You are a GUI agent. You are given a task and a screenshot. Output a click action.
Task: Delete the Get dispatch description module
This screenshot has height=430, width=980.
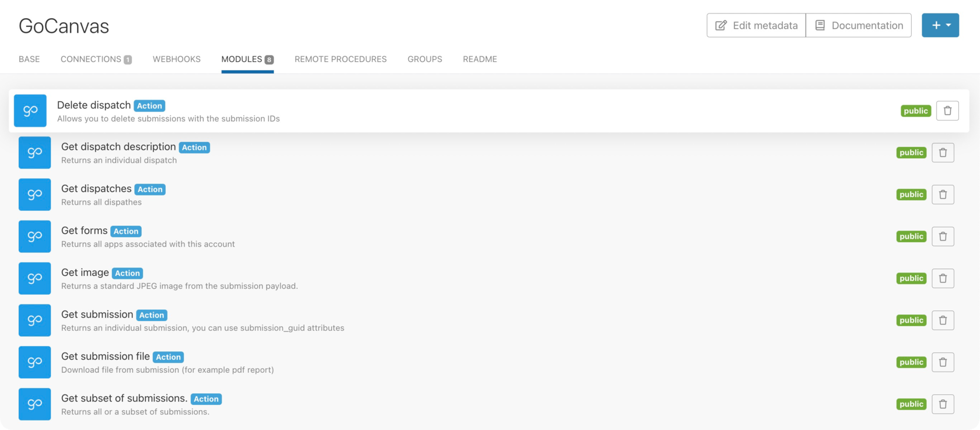[x=943, y=153]
